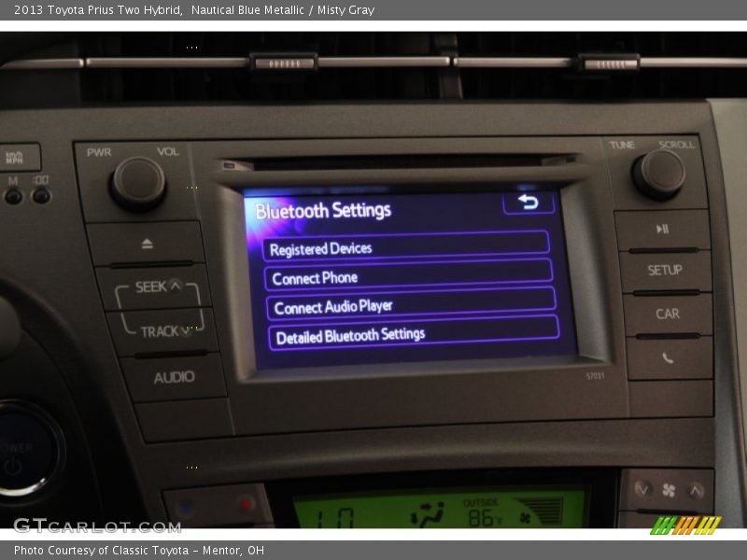Click the PWR VOL knob
This screenshot has width=747, height=560.
[138, 183]
